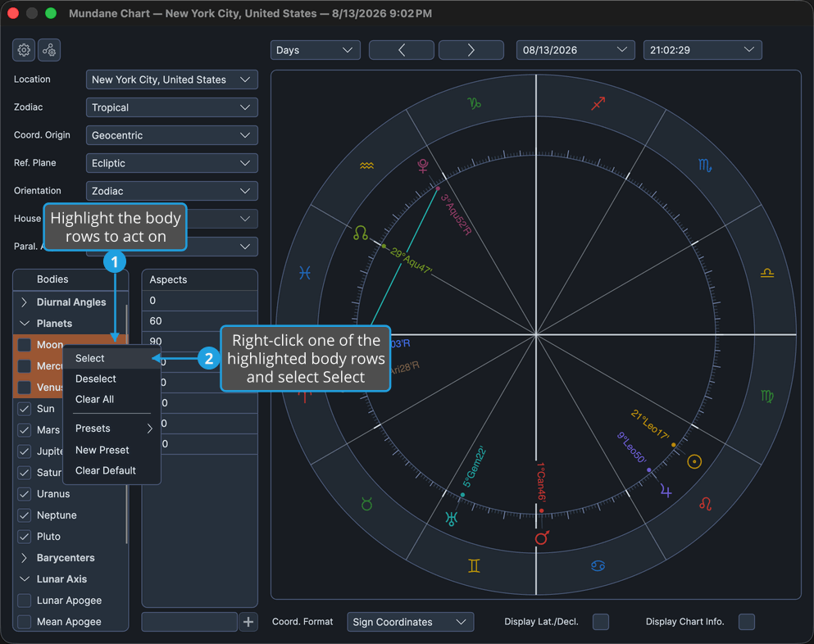Step back with the left arrow button
Screen dimensions: 814x644
[x=402, y=50]
